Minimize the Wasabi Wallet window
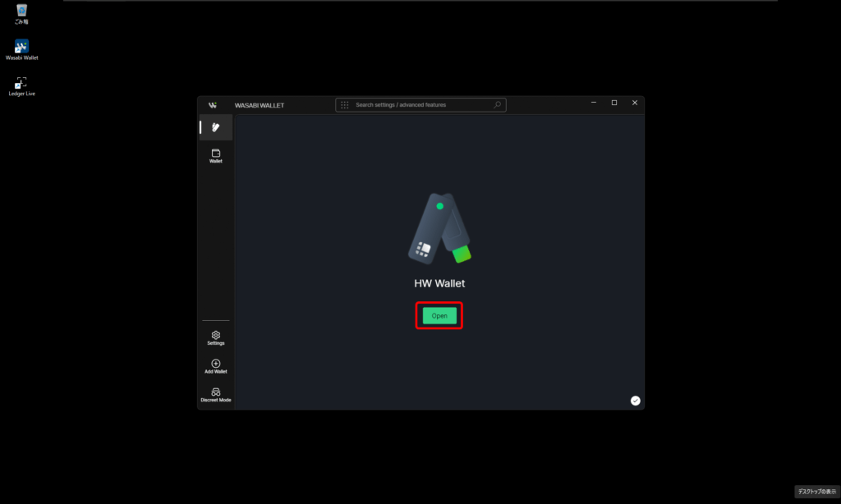Viewport: 841px width, 504px height. [594, 103]
